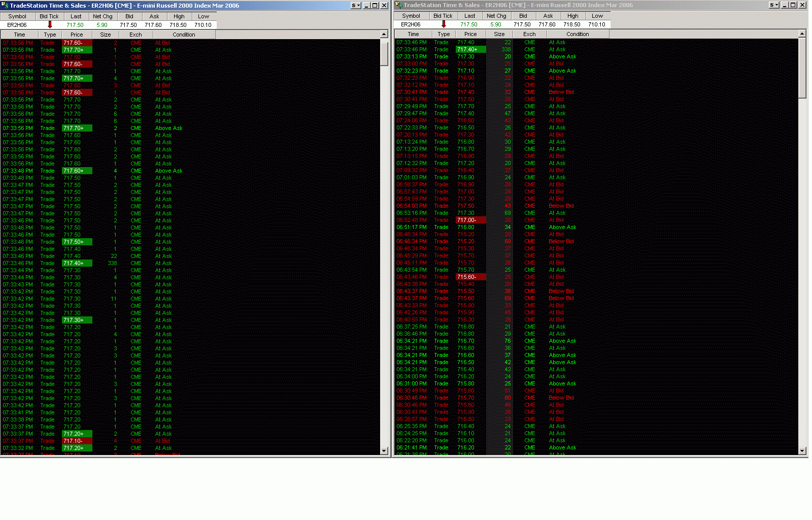This screenshot has height=520, width=812.
Task: Click the Condition column header in the right window
Action: (578, 34)
